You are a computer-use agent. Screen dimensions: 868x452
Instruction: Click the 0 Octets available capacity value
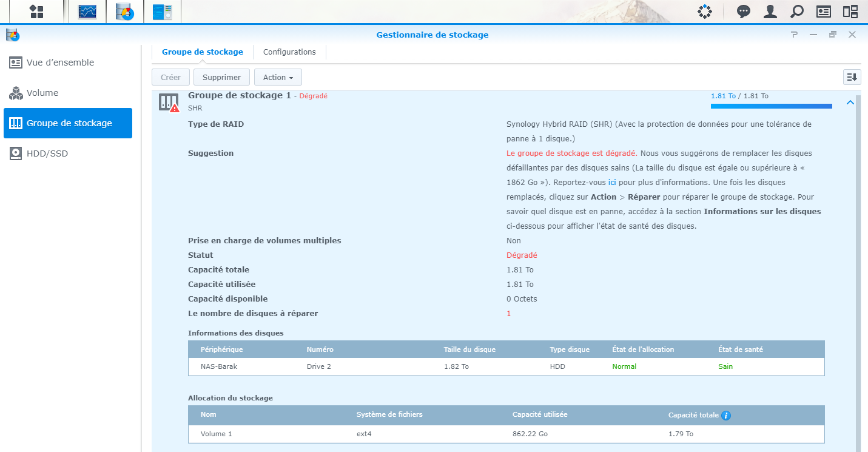522,299
